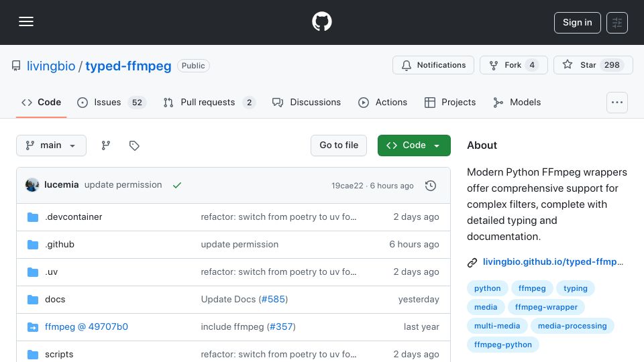Image resolution: width=644 pixels, height=362 pixels.
Task: Open the Discussions tab
Action: (x=307, y=102)
